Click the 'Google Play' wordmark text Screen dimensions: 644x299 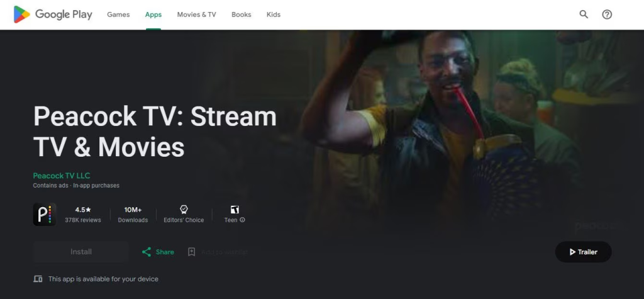click(64, 14)
